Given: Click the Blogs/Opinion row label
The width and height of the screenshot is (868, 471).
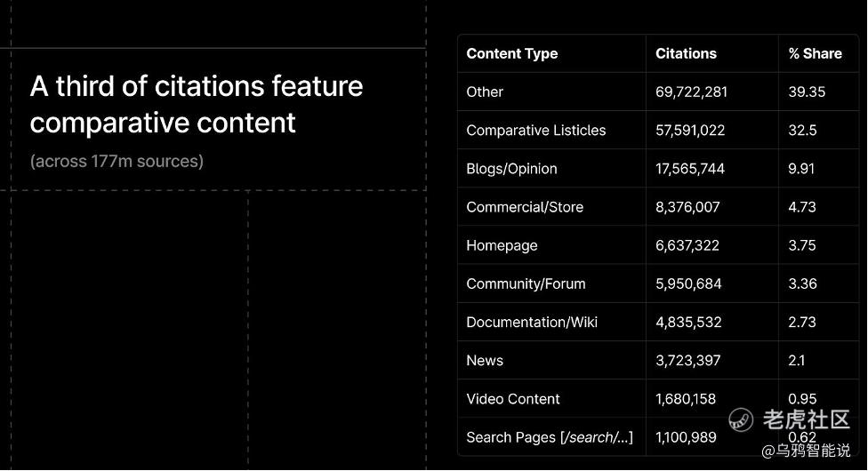Looking at the screenshot, I should tap(511, 169).
